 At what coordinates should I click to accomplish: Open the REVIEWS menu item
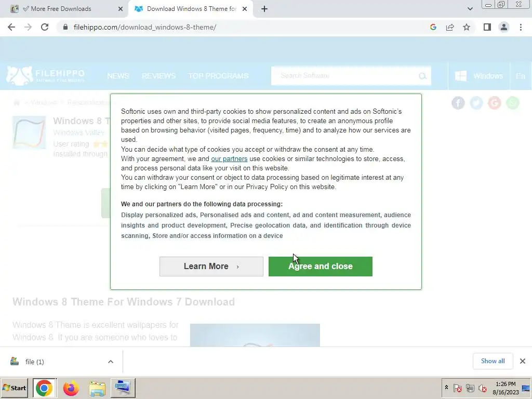click(x=159, y=76)
